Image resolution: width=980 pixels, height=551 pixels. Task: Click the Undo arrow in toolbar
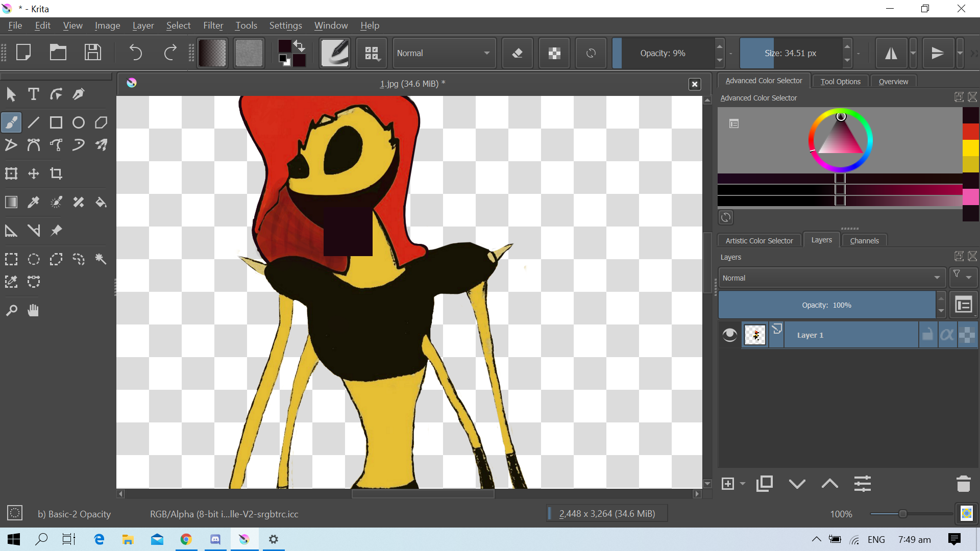(136, 53)
